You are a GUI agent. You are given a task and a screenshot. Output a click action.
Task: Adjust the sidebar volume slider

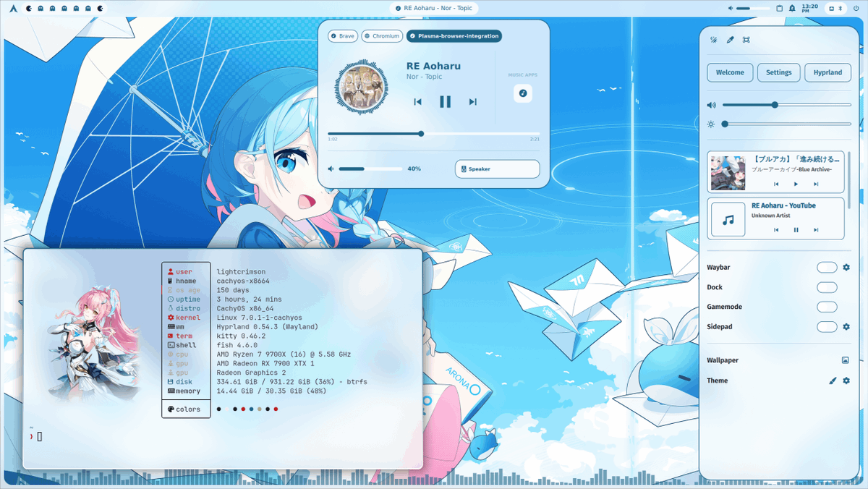[x=786, y=105]
